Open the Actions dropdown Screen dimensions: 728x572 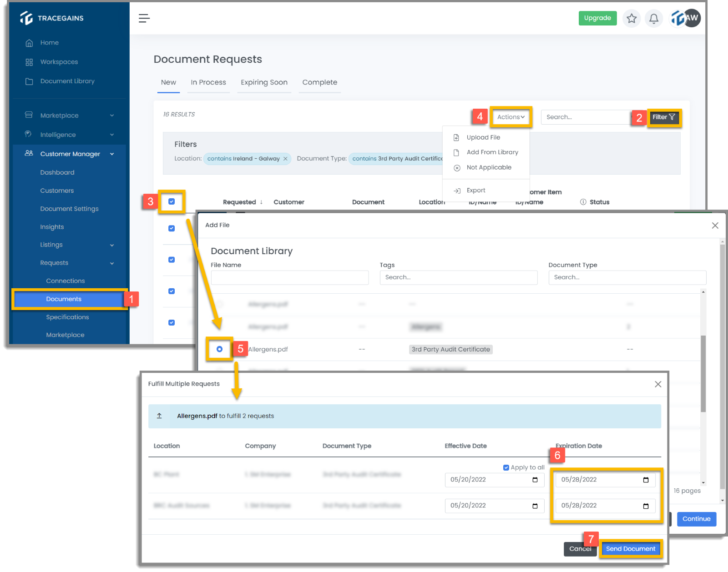(511, 116)
